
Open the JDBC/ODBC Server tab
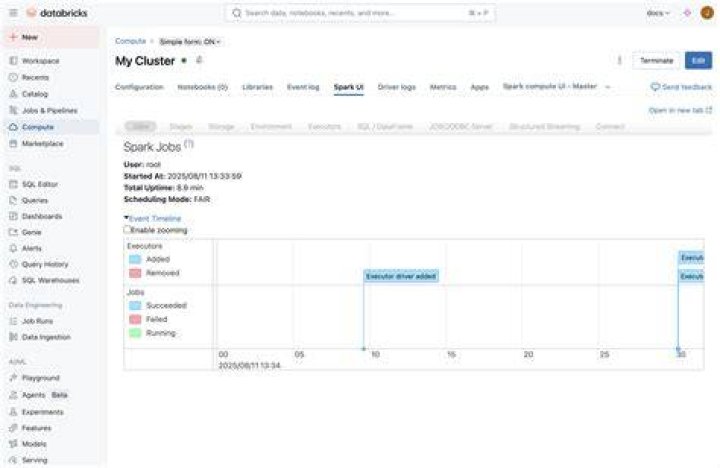tap(461, 126)
